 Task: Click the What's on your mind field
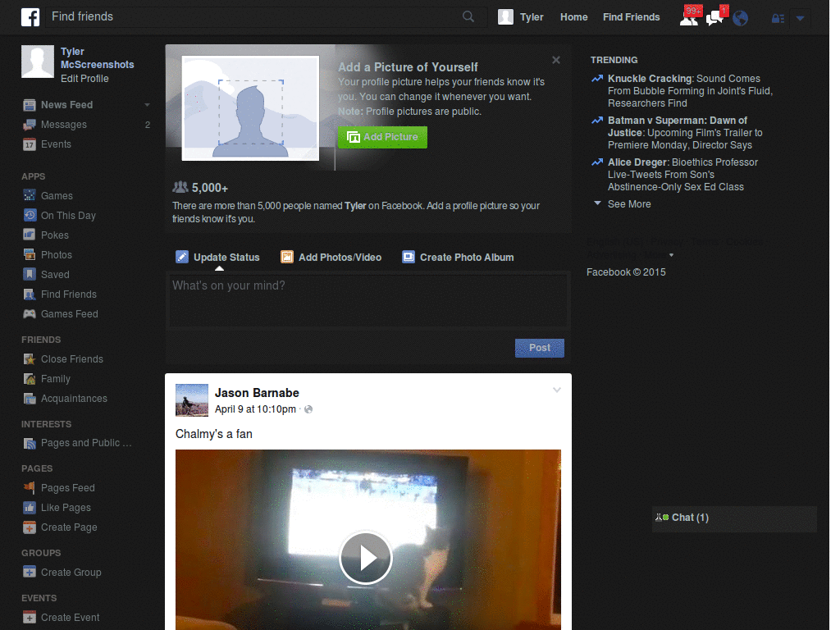coord(368,300)
